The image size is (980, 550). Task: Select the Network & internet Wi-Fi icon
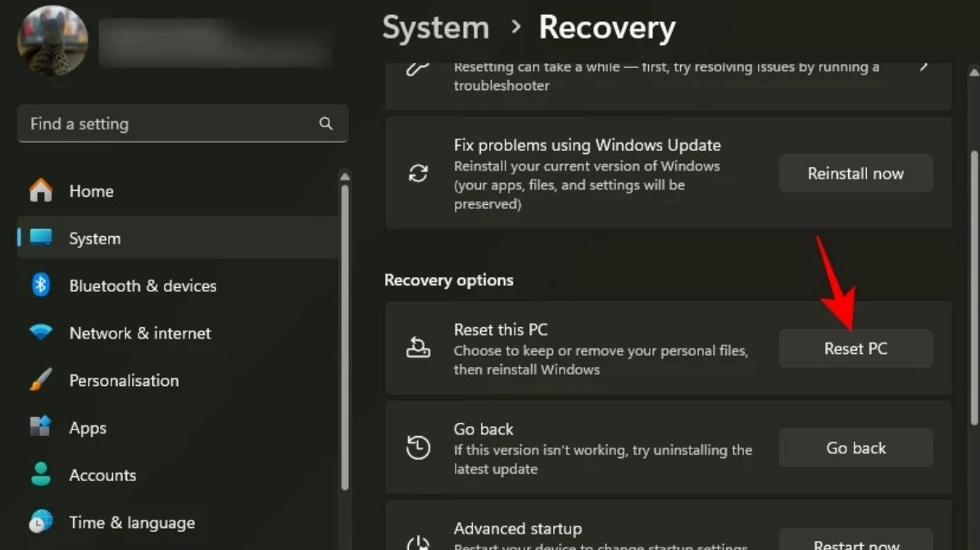pyautogui.click(x=41, y=333)
